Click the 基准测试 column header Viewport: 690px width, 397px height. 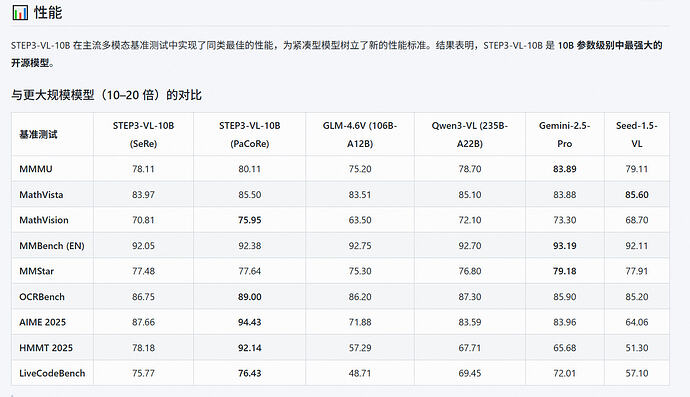tap(38, 134)
